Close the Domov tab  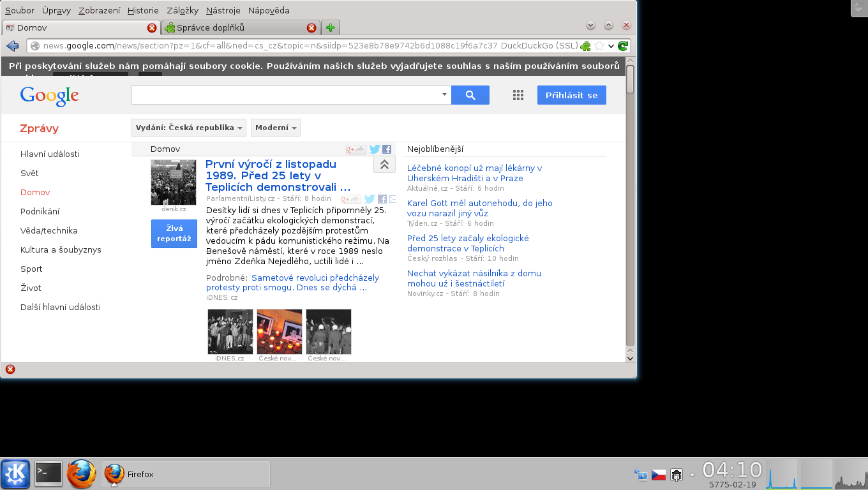[152, 27]
